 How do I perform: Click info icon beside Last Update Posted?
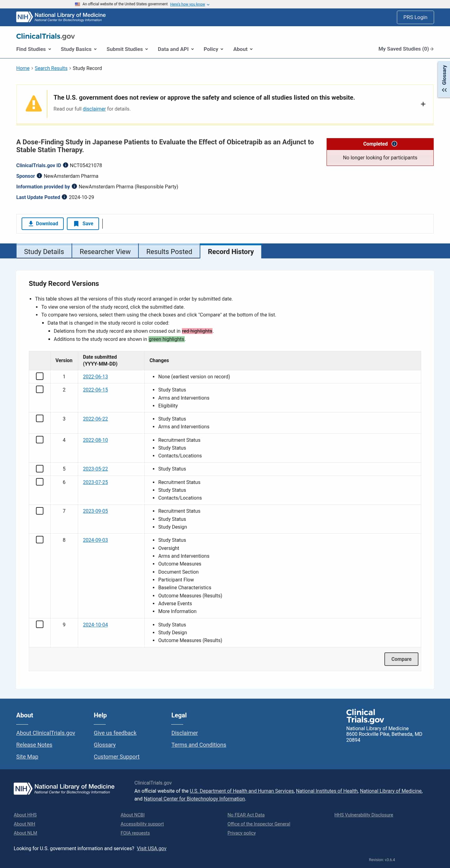(x=64, y=197)
